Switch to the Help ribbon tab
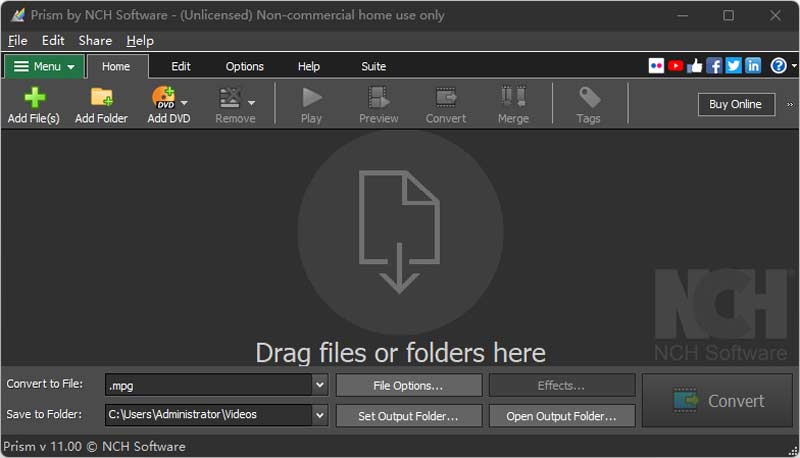The image size is (800, 458). pyautogui.click(x=309, y=66)
